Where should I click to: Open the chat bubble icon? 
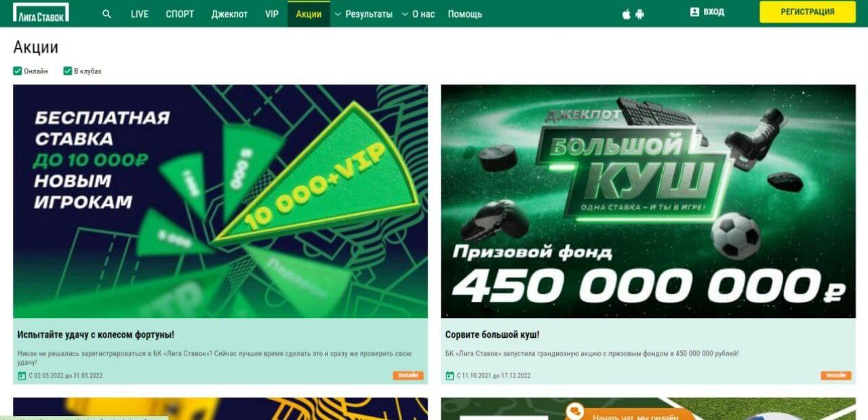pyautogui.click(x=575, y=411)
